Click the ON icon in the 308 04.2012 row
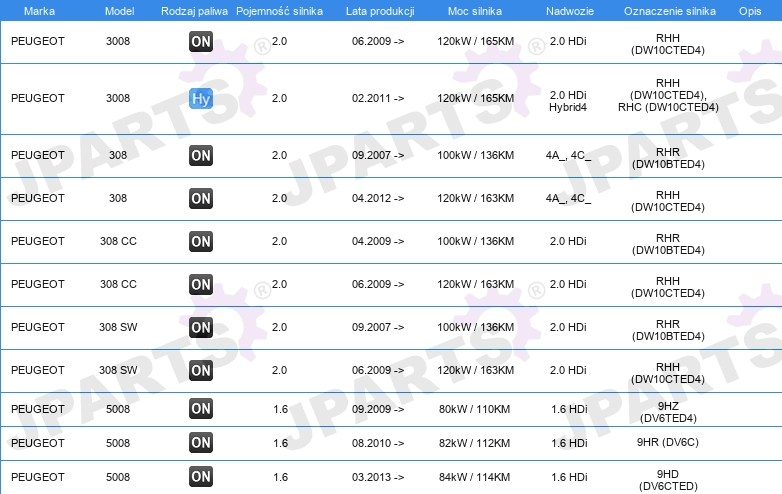 [x=201, y=198]
